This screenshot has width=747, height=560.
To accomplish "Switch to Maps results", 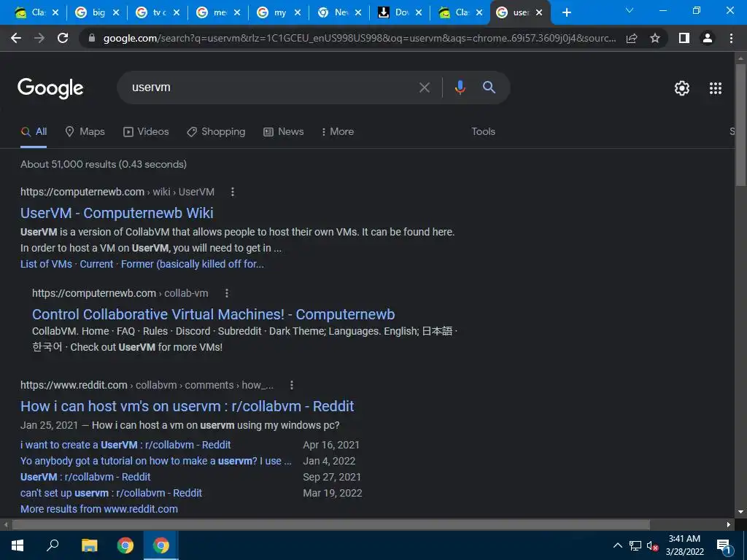I will tap(85, 132).
